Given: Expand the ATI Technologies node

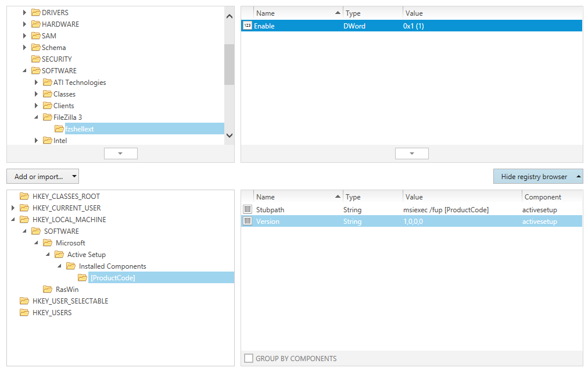Looking at the screenshot, I should [36, 83].
